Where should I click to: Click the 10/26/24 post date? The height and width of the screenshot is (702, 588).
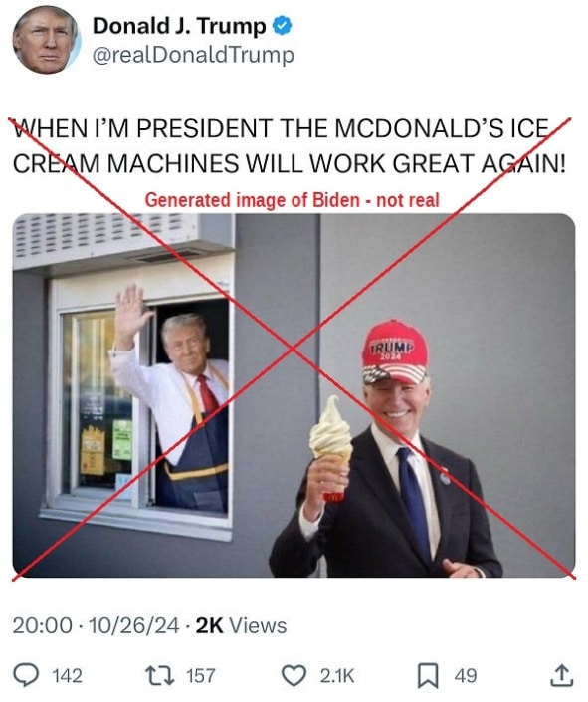coord(133,625)
